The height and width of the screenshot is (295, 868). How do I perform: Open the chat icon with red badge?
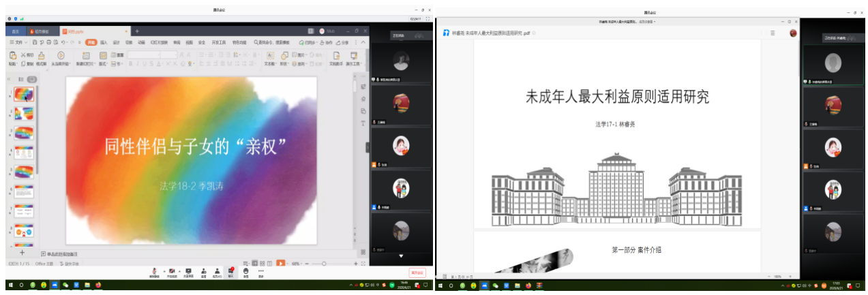point(231,270)
